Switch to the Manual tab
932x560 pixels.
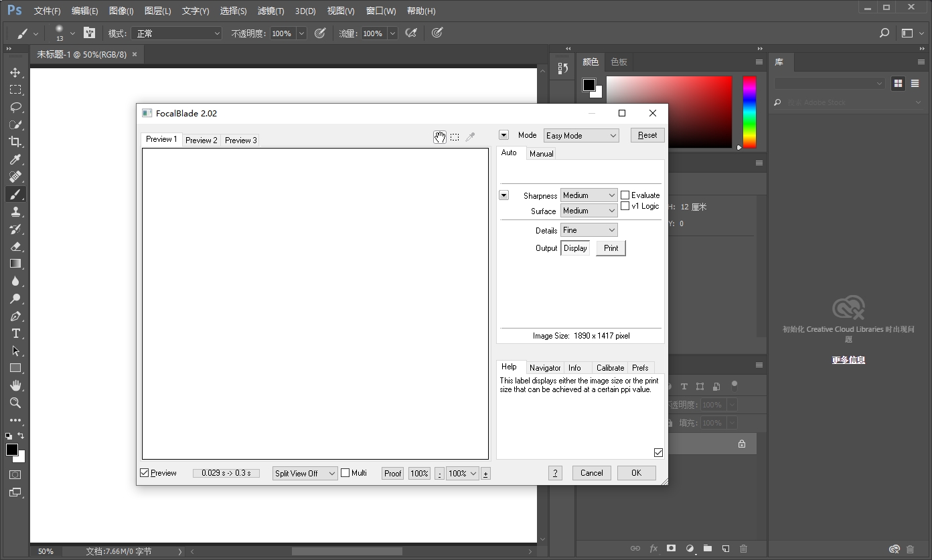click(541, 154)
